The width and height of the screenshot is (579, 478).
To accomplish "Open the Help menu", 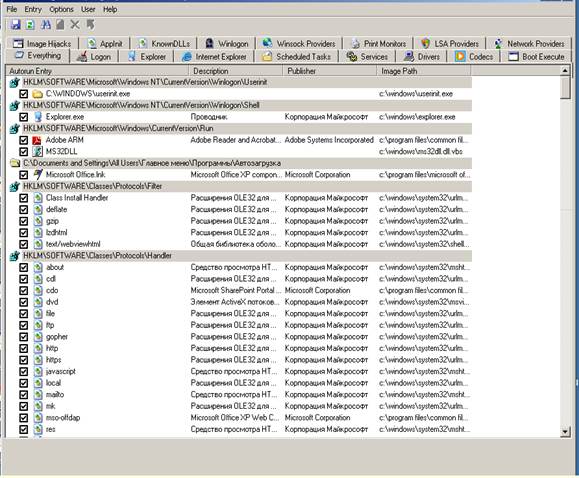I will 110,9.
